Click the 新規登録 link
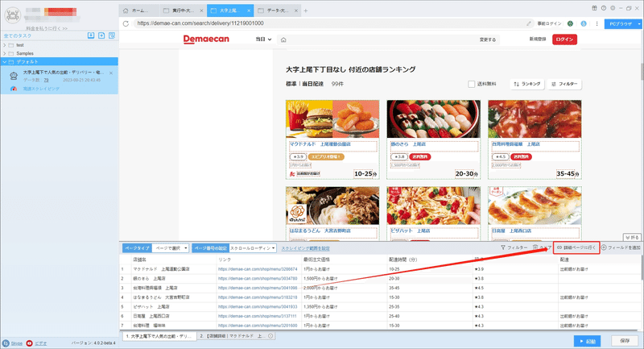 (x=538, y=39)
